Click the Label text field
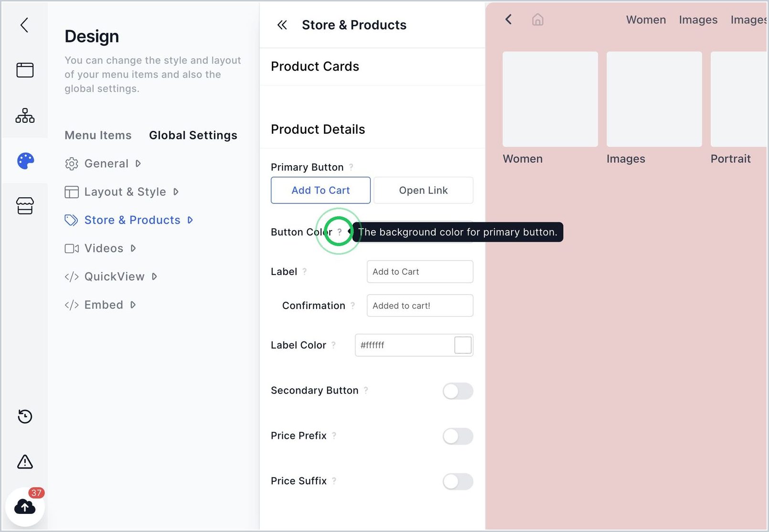Image resolution: width=769 pixels, height=532 pixels. click(420, 271)
